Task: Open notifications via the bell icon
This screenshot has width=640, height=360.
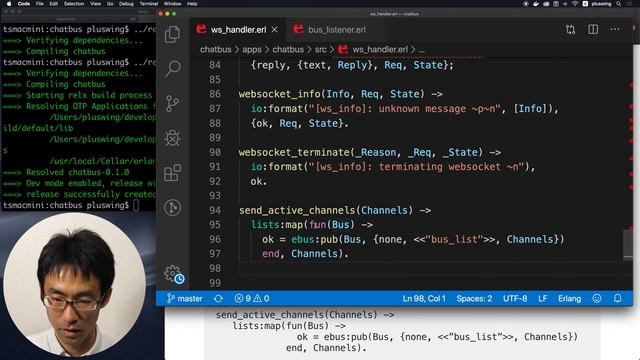Action: (618, 298)
